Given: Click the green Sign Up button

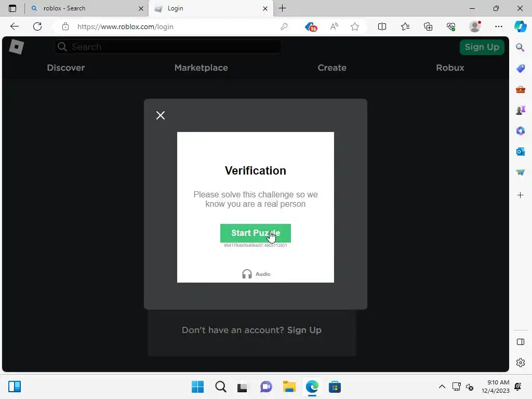Looking at the screenshot, I should [x=482, y=47].
